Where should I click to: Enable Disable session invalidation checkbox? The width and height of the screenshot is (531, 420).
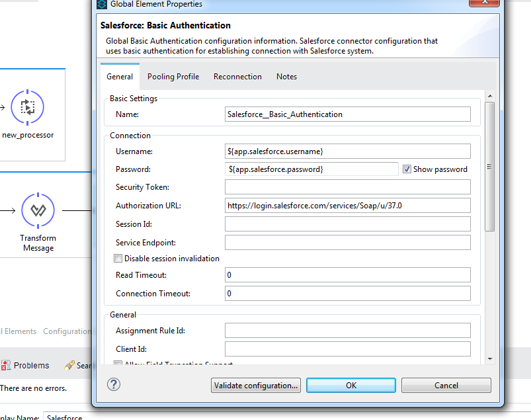click(x=118, y=259)
